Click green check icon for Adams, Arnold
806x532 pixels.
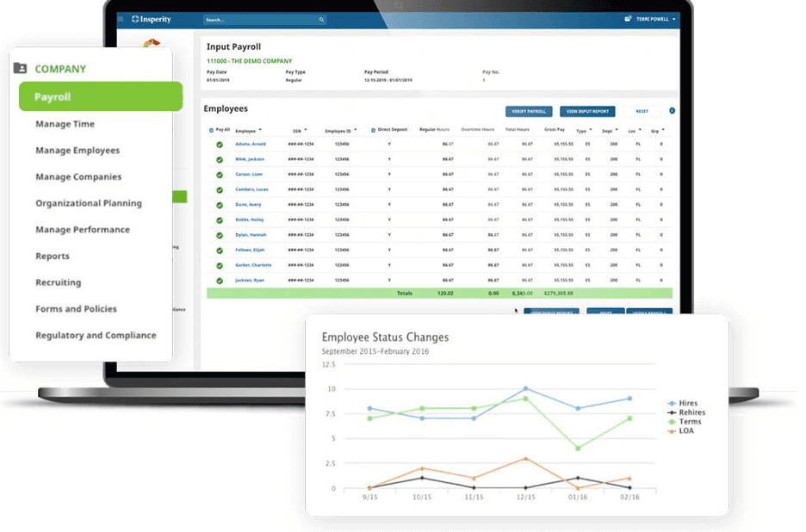[x=220, y=145]
